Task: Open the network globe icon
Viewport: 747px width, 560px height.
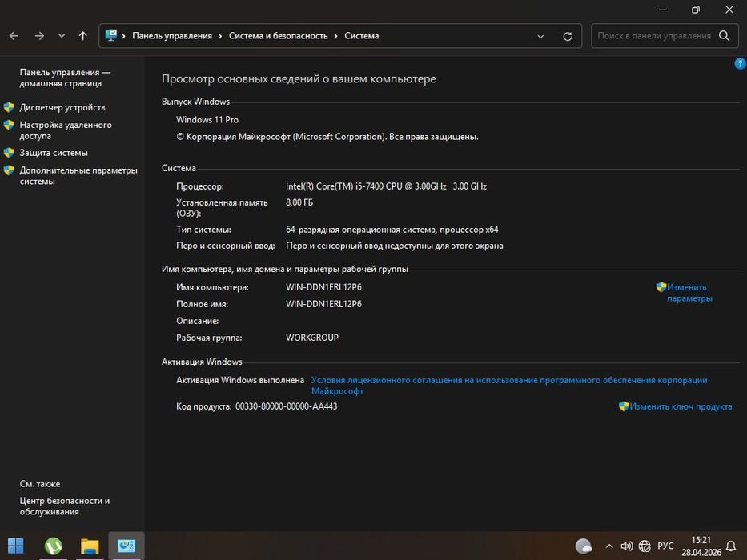Action: pos(645,546)
